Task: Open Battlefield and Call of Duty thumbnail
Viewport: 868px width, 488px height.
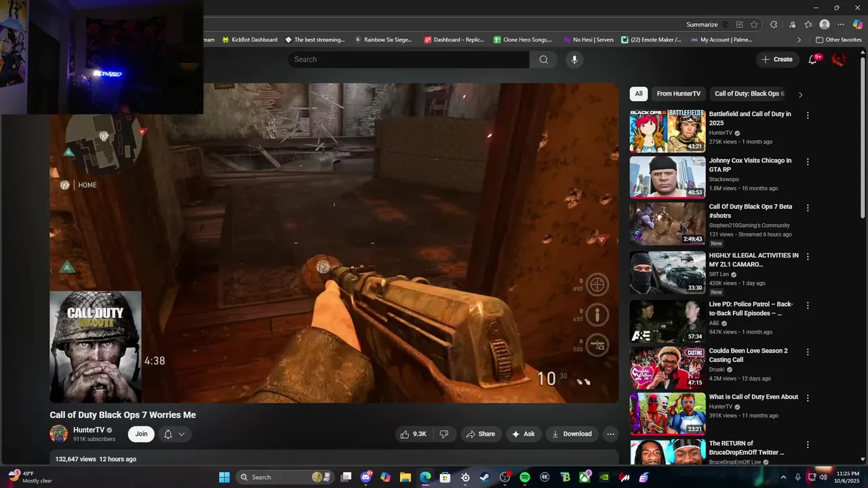Action: (x=667, y=131)
